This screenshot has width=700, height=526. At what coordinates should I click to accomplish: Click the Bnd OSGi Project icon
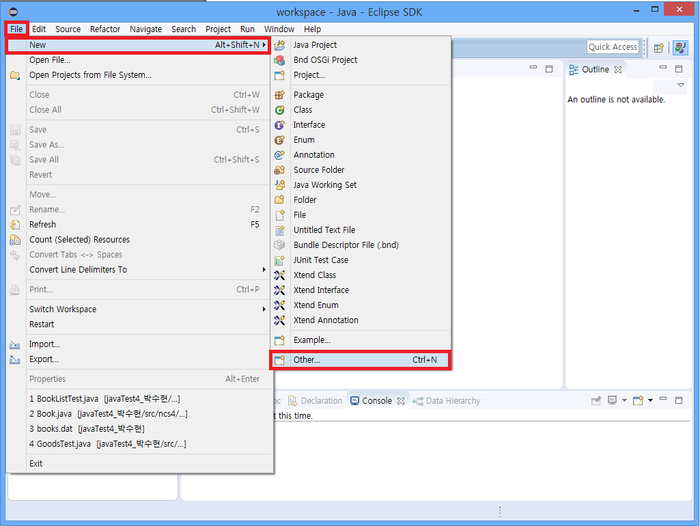pos(279,60)
